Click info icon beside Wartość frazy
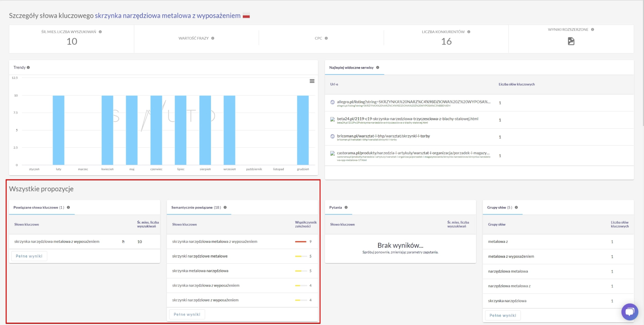The image size is (644, 325). coord(213,38)
